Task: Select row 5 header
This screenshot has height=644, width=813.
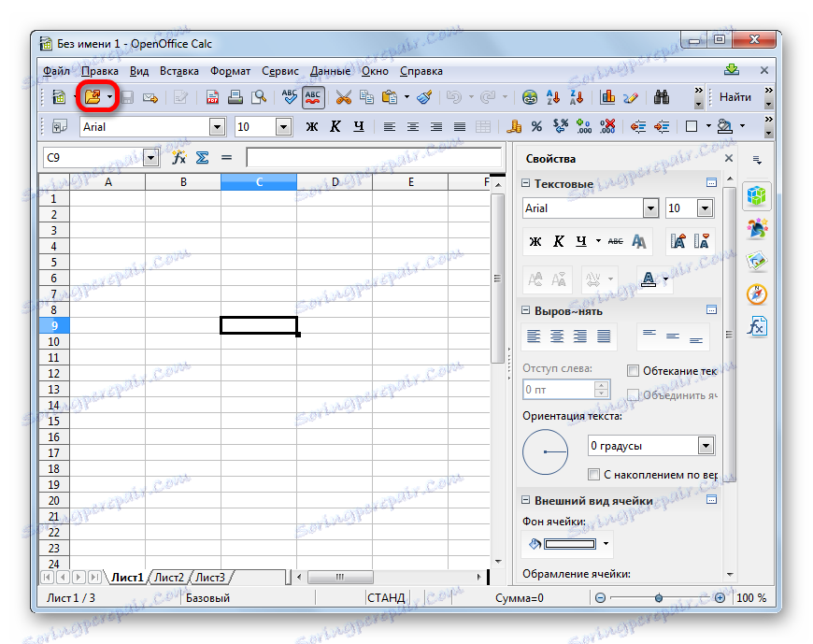Action: pos(54,263)
